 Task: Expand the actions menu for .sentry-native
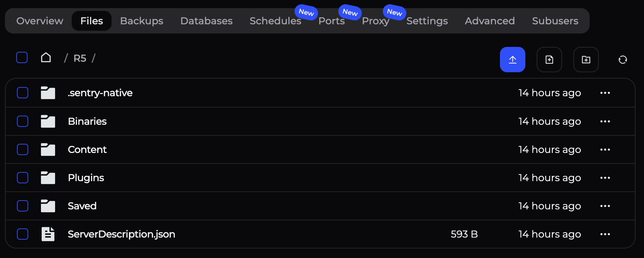tap(605, 93)
